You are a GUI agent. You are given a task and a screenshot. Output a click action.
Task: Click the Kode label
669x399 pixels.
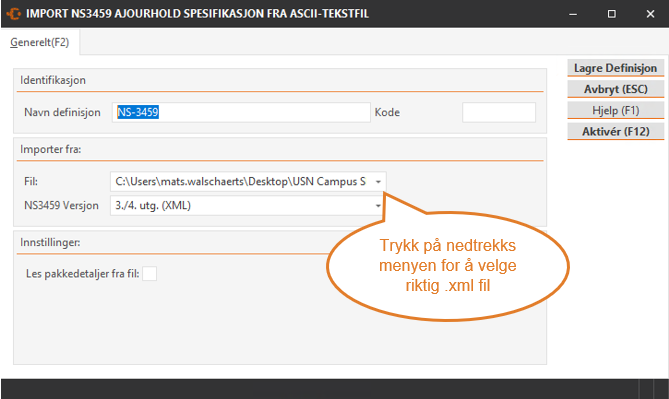coord(387,112)
